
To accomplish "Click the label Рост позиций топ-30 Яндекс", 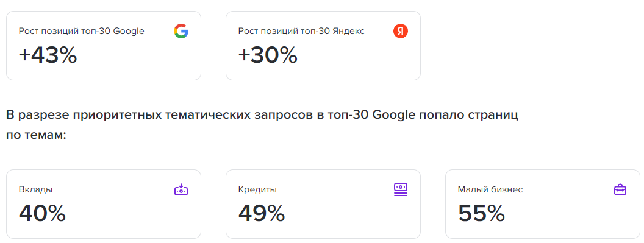I will pyautogui.click(x=301, y=31).
